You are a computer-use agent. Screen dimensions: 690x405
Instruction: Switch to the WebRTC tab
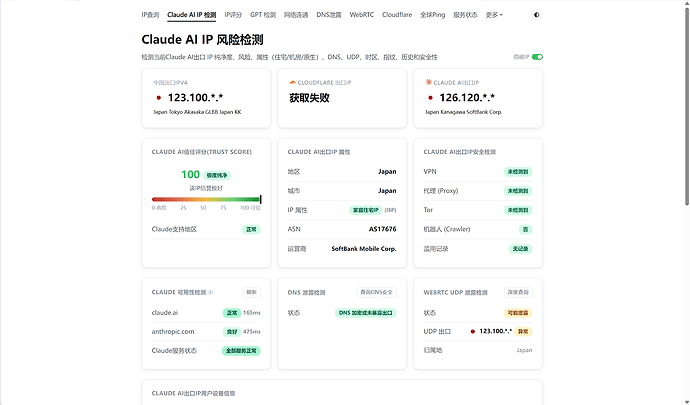[362, 15]
